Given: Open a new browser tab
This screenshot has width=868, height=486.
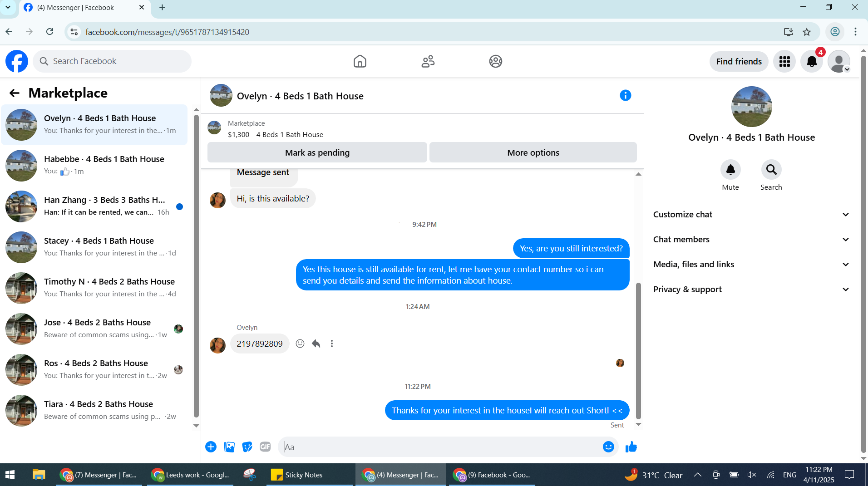Looking at the screenshot, I should click(162, 7).
